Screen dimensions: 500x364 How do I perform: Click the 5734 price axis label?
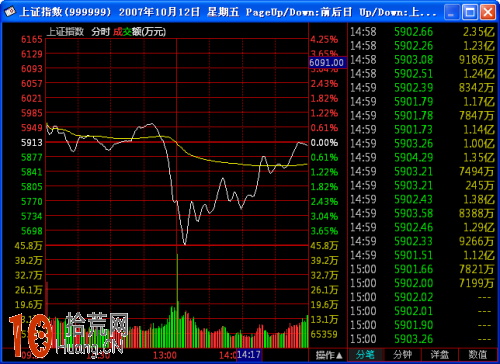pyautogui.click(x=32, y=216)
